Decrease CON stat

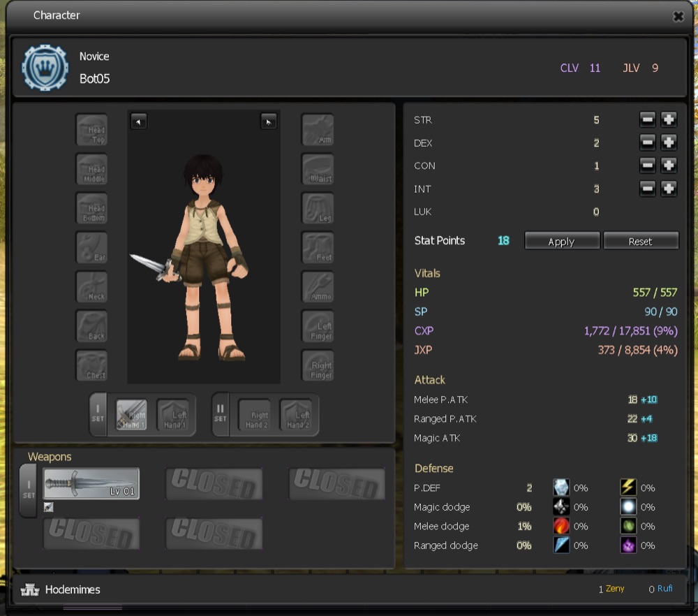click(647, 166)
